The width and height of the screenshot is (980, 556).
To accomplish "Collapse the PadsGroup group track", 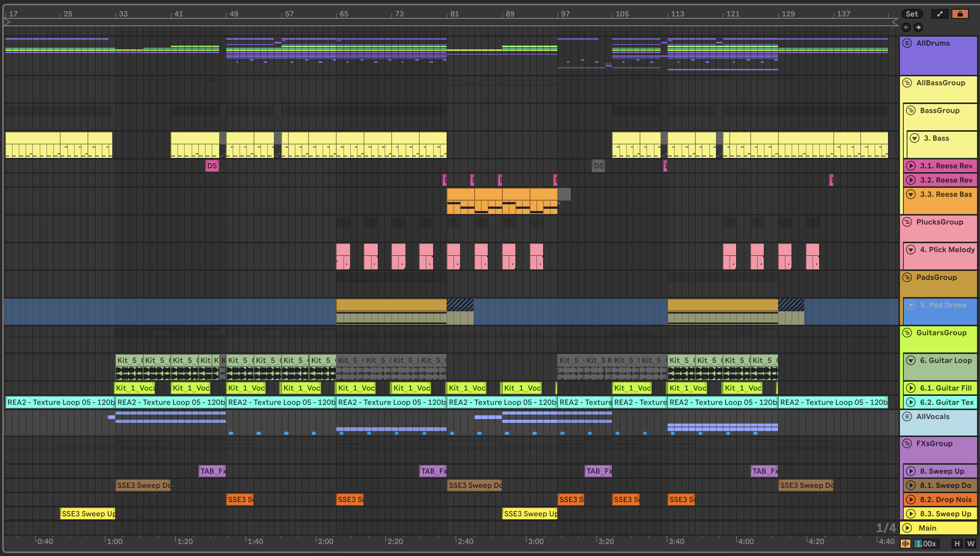I will pyautogui.click(x=907, y=278).
